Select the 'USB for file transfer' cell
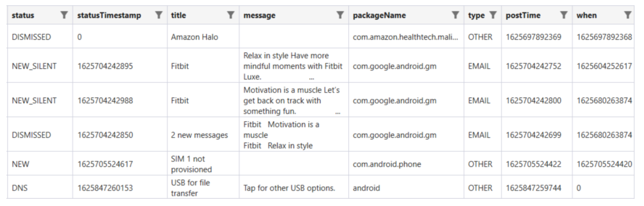 [190, 188]
